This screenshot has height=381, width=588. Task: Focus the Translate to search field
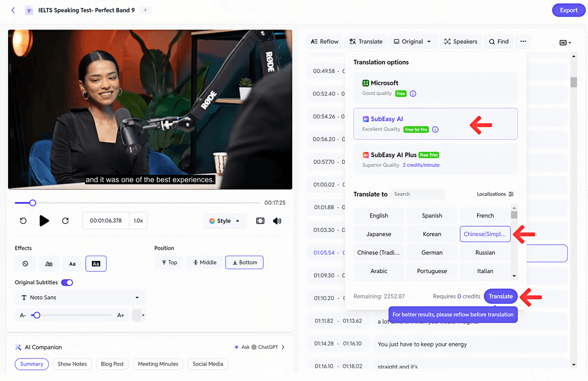pos(417,194)
